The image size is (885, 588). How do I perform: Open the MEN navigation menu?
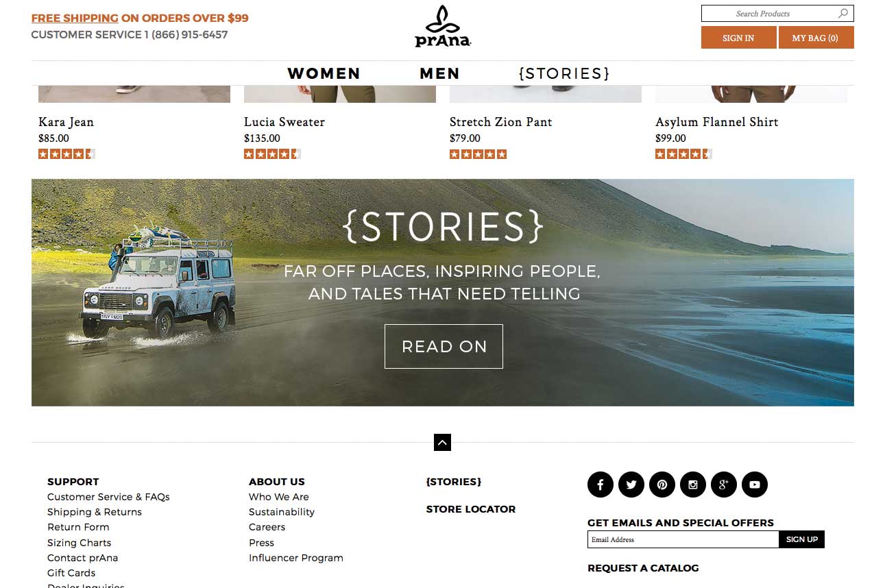click(439, 73)
